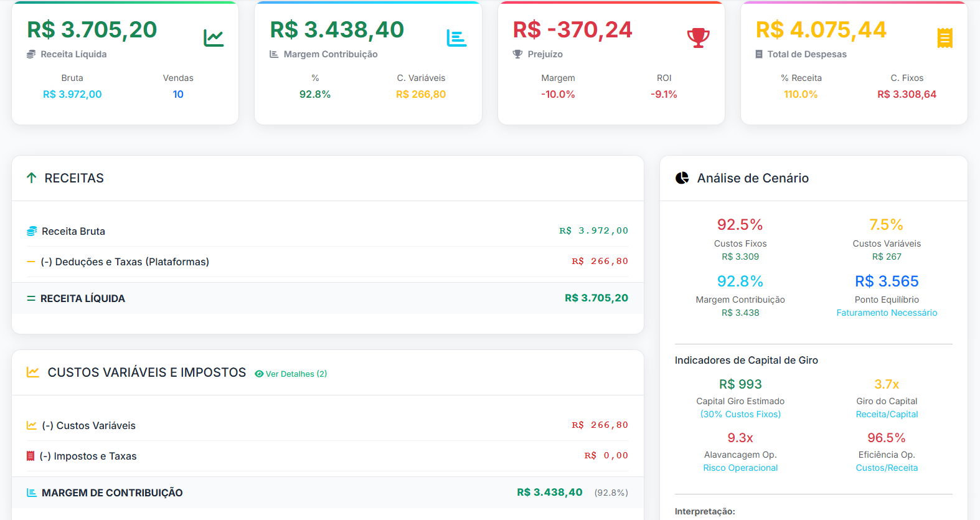Click the yellow ticket icon on Total de Despesas card
The height and width of the screenshot is (520, 980).
[x=946, y=37]
